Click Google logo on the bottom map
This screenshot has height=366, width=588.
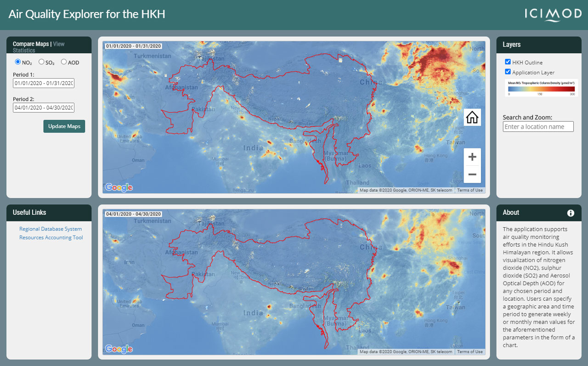[x=119, y=349]
